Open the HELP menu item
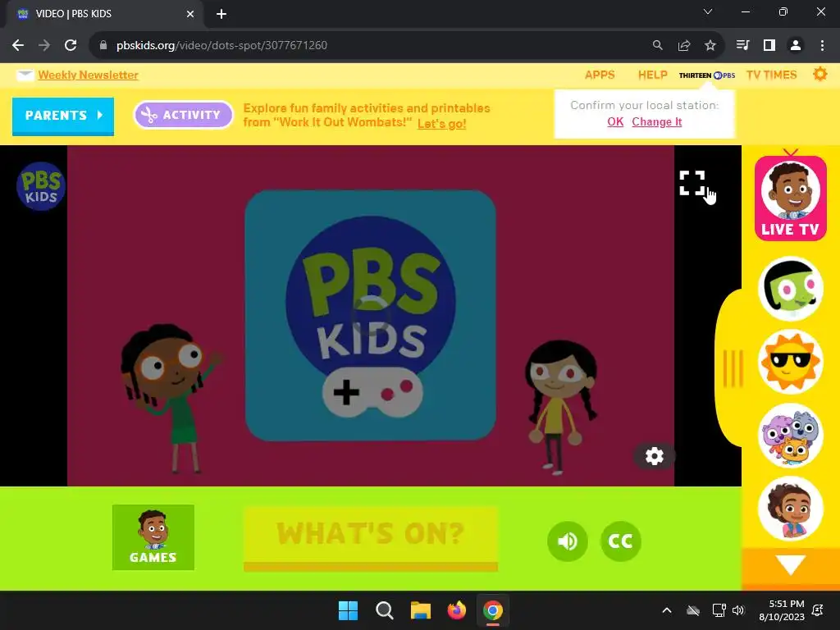The width and height of the screenshot is (840, 630). coord(652,75)
